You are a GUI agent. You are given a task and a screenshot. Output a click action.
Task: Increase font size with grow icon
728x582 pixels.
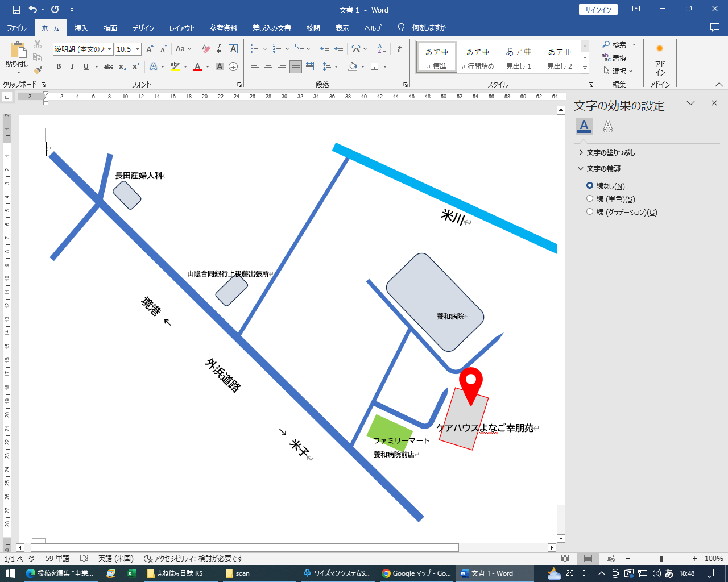coord(150,49)
